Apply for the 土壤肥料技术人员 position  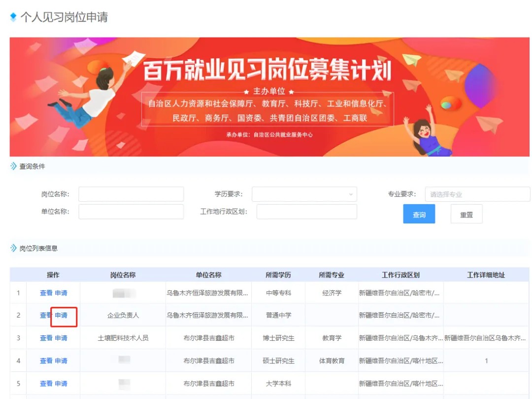[61, 338]
